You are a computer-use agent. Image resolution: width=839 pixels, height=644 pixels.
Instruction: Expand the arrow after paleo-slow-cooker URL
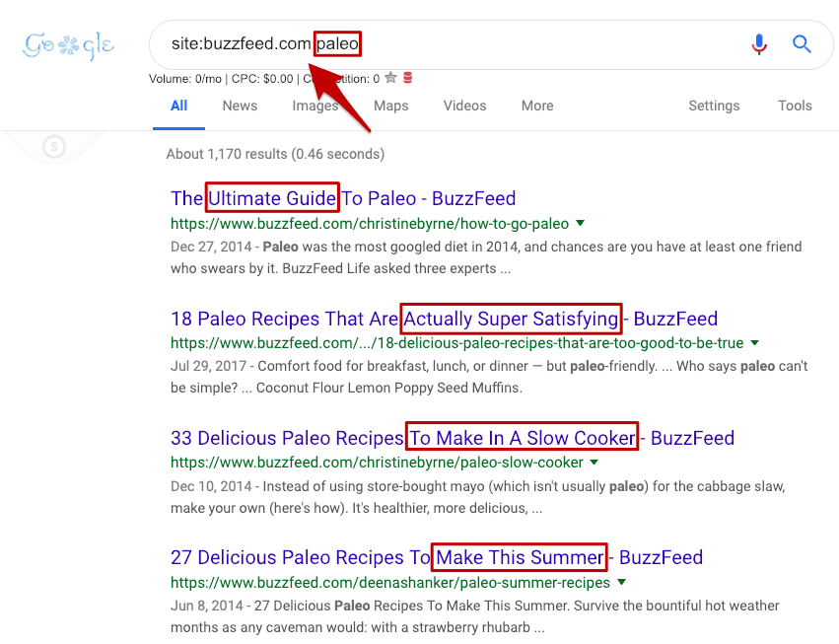coord(594,462)
